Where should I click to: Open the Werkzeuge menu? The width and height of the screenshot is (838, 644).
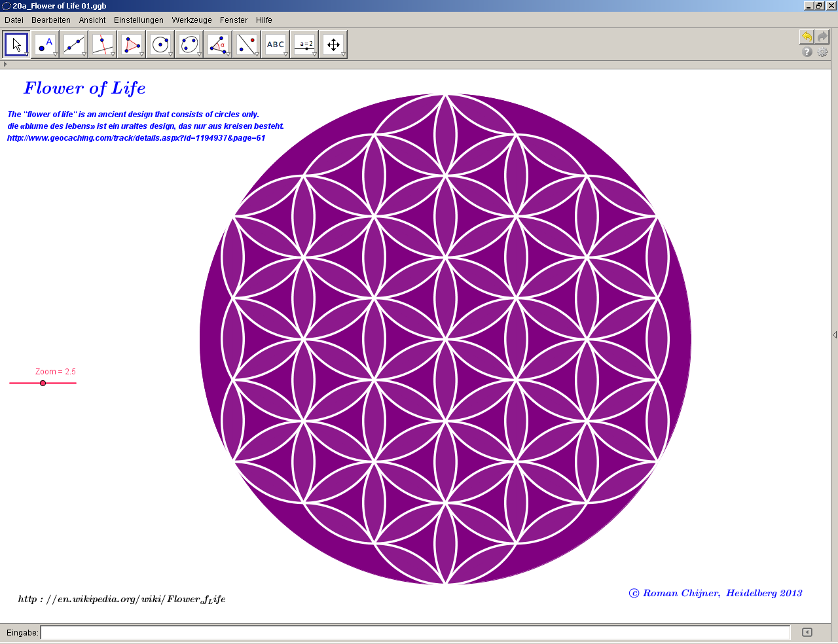(x=192, y=20)
